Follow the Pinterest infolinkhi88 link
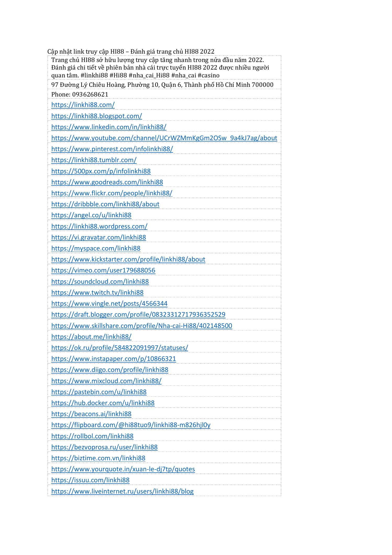 [x=112, y=149]
